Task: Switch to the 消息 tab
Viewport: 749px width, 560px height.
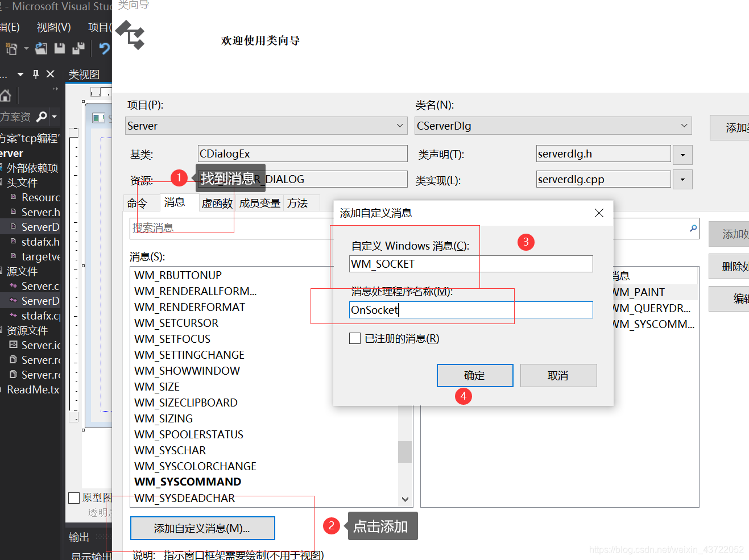Action: click(x=175, y=202)
